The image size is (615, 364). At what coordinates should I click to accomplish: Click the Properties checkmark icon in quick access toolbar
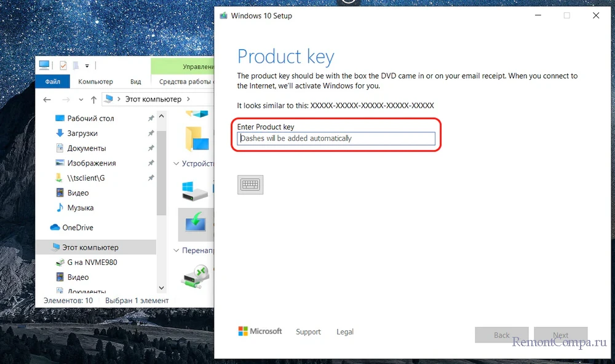click(63, 66)
